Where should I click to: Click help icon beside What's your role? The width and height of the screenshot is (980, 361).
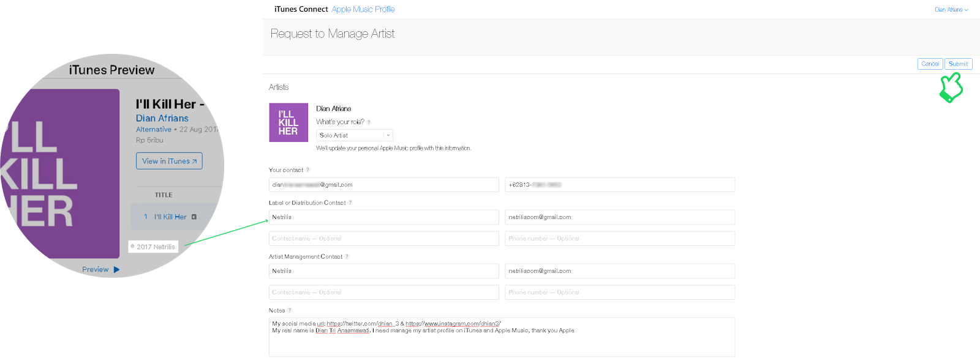coord(369,122)
